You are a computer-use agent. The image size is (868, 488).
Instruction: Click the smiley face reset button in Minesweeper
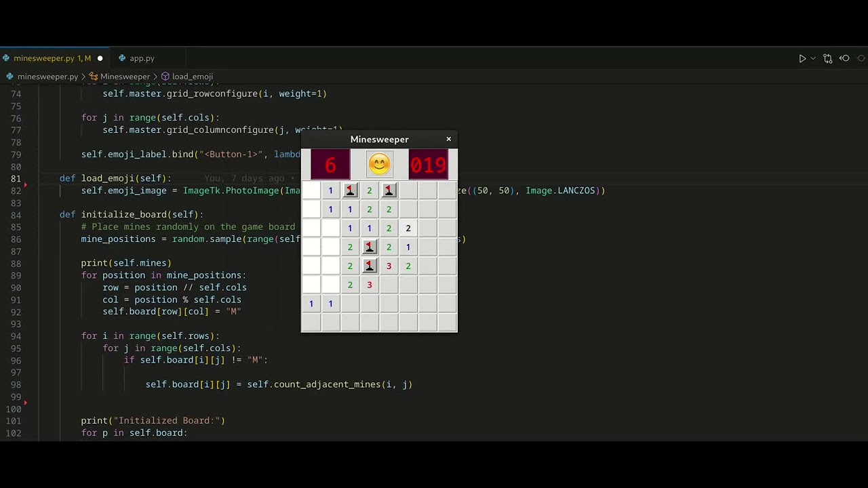(x=379, y=164)
